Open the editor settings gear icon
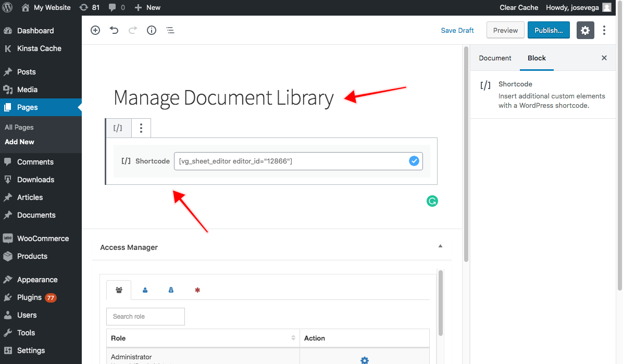The image size is (623, 364). [x=585, y=30]
